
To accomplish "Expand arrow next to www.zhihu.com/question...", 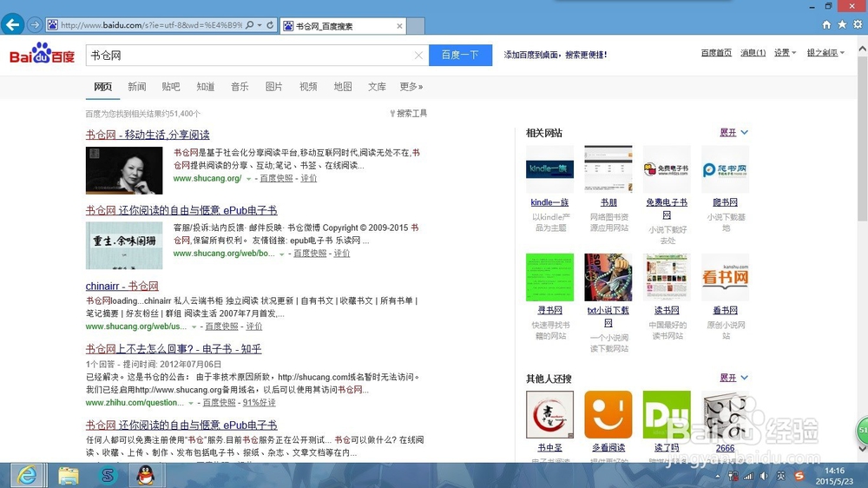I will (x=191, y=403).
